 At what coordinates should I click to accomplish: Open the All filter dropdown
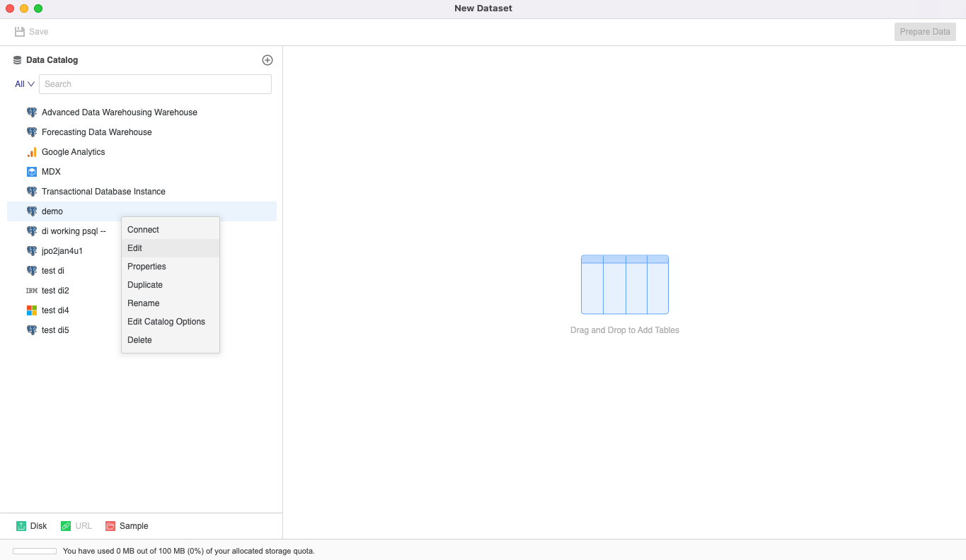point(24,83)
